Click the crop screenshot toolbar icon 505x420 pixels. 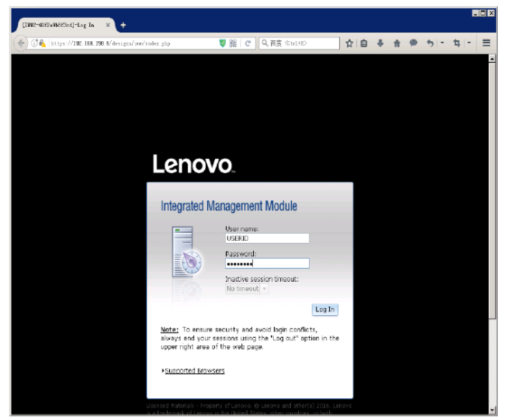456,43
